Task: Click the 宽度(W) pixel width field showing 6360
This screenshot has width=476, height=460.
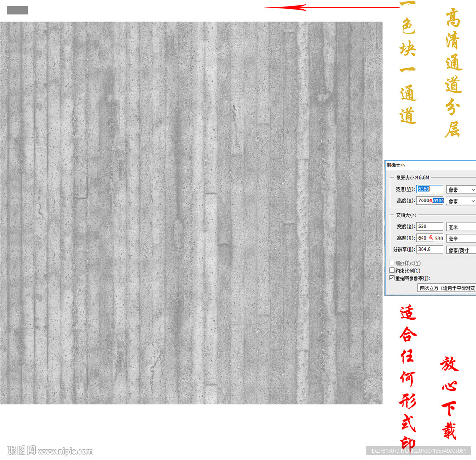Action: tap(430, 189)
